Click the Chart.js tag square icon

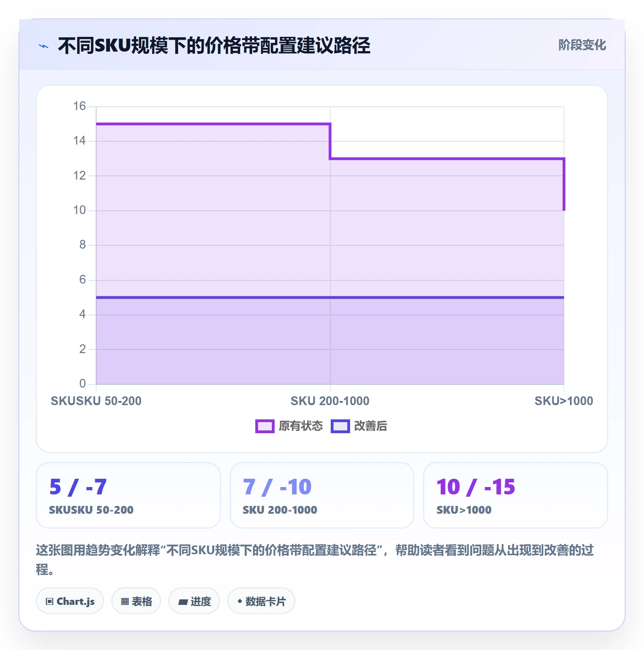tap(50, 601)
